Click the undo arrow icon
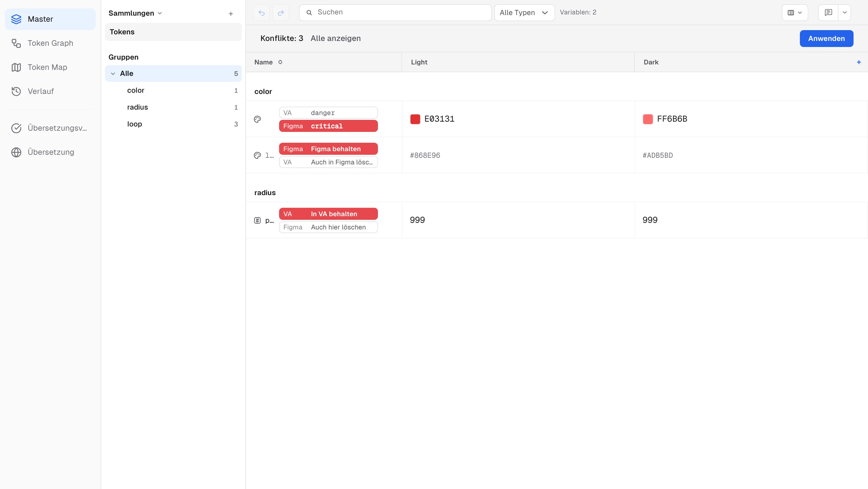The width and height of the screenshot is (868, 489). click(262, 13)
